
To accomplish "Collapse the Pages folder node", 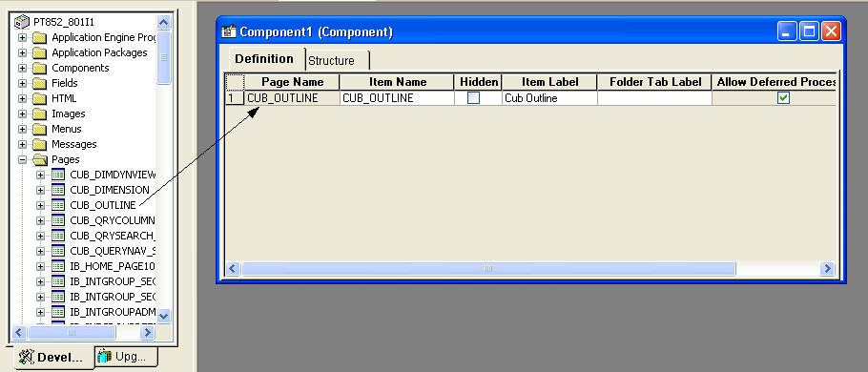I will 22,159.
